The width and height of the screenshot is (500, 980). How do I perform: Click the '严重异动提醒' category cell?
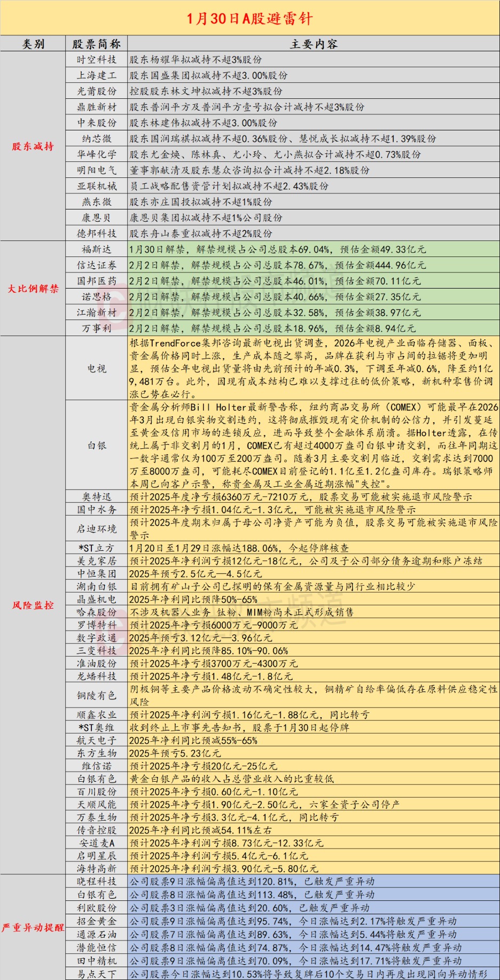[33, 928]
